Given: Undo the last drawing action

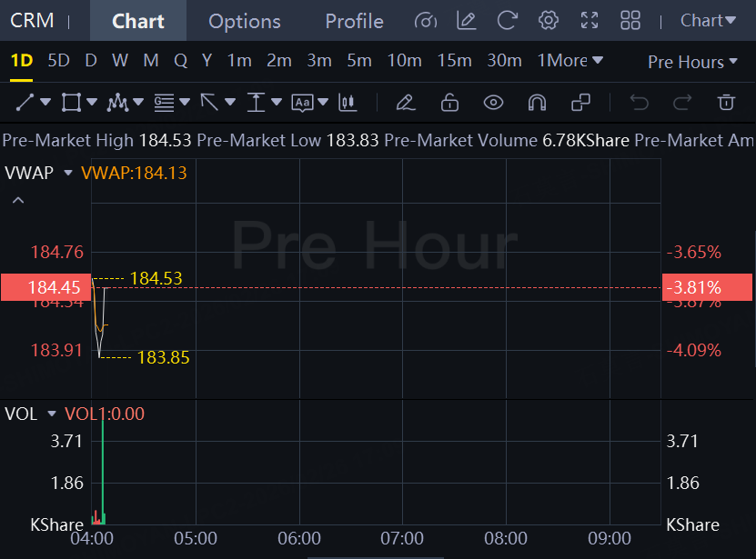Looking at the screenshot, I should [640, 102].
